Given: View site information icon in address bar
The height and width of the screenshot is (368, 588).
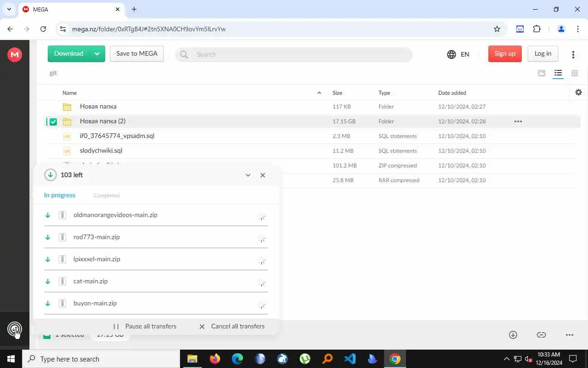Looking at the screenshot, I should 63,29.
